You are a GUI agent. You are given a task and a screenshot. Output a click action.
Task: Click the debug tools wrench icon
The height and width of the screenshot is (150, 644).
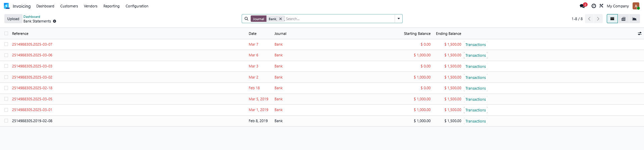tap(601, 6)
